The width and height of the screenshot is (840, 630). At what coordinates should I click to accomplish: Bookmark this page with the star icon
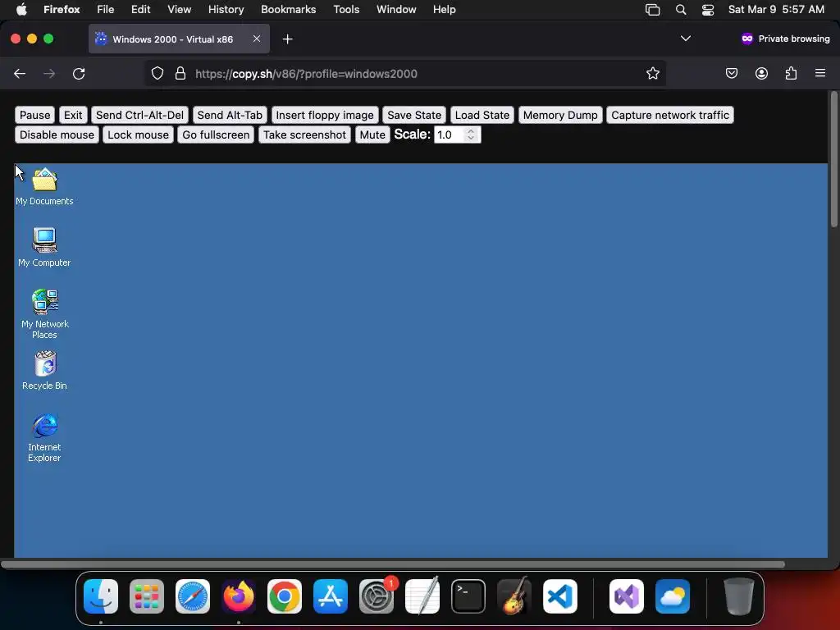pos(652,73)
